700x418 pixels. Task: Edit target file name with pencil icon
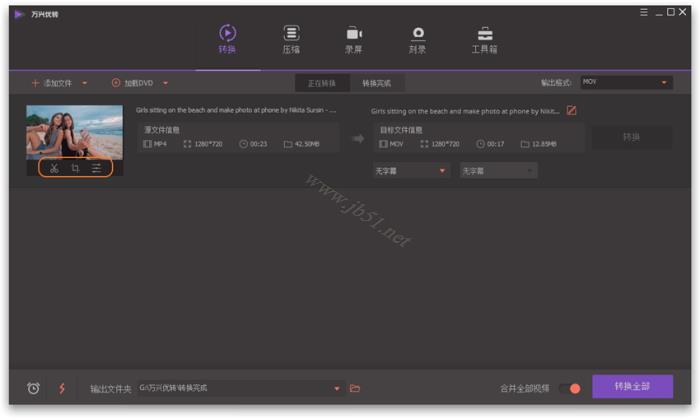(571, 110)
